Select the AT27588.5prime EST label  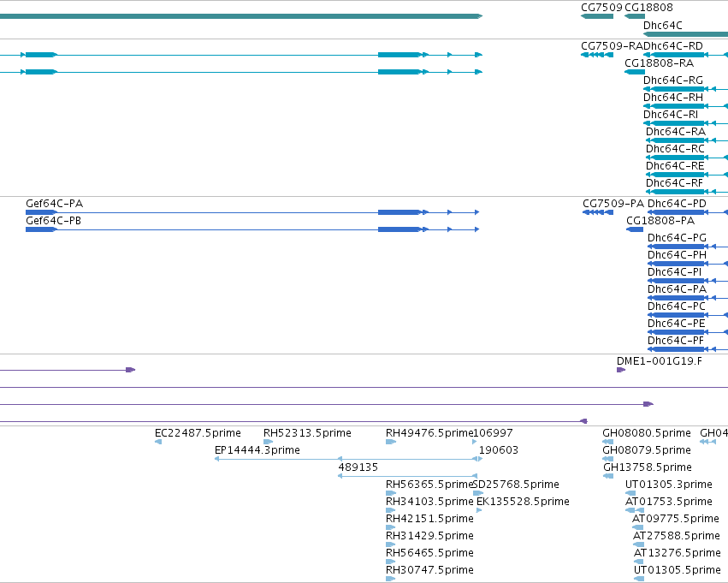click(x=677, y=536)
